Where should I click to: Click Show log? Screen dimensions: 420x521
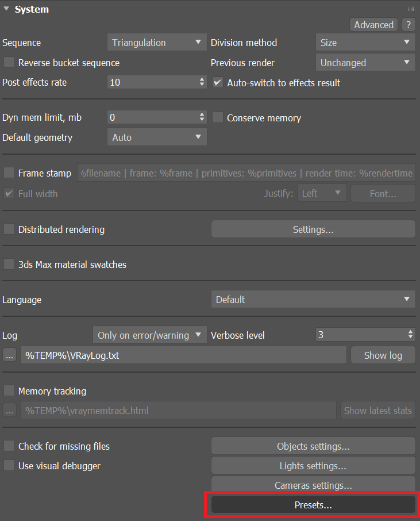(383, 355)
